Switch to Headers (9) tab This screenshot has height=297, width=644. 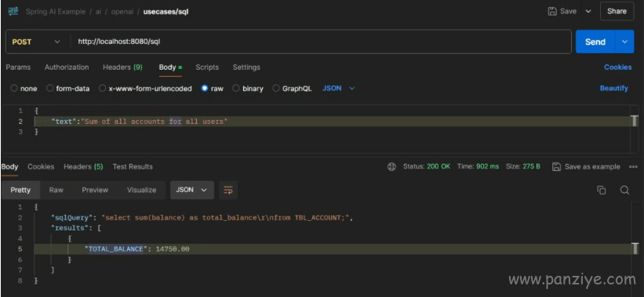122,67
